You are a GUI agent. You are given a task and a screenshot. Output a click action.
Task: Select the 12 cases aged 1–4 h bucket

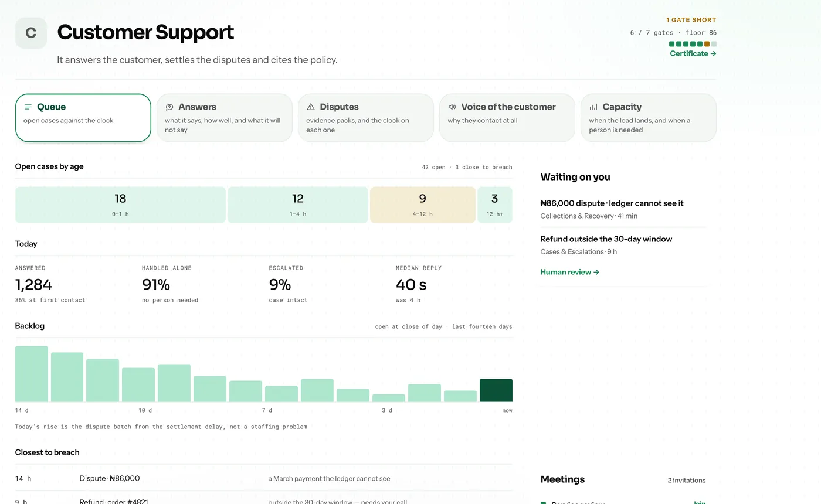[x=297, y=205]
